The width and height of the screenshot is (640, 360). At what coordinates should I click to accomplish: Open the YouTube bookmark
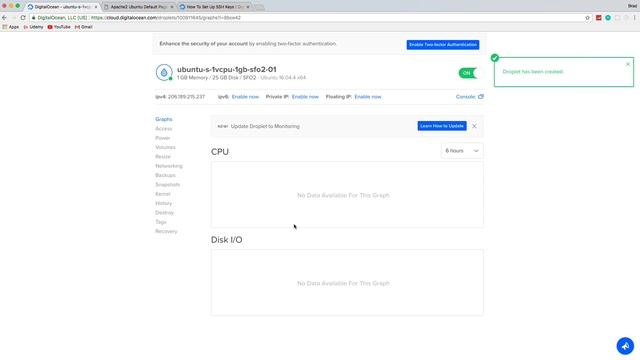(x=59, y=27)
